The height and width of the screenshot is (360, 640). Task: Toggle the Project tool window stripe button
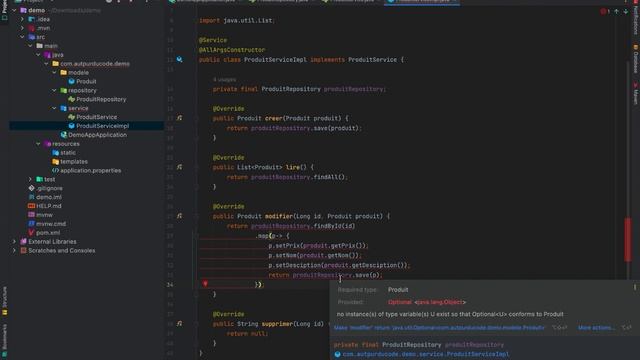click(x=4, y=11)
